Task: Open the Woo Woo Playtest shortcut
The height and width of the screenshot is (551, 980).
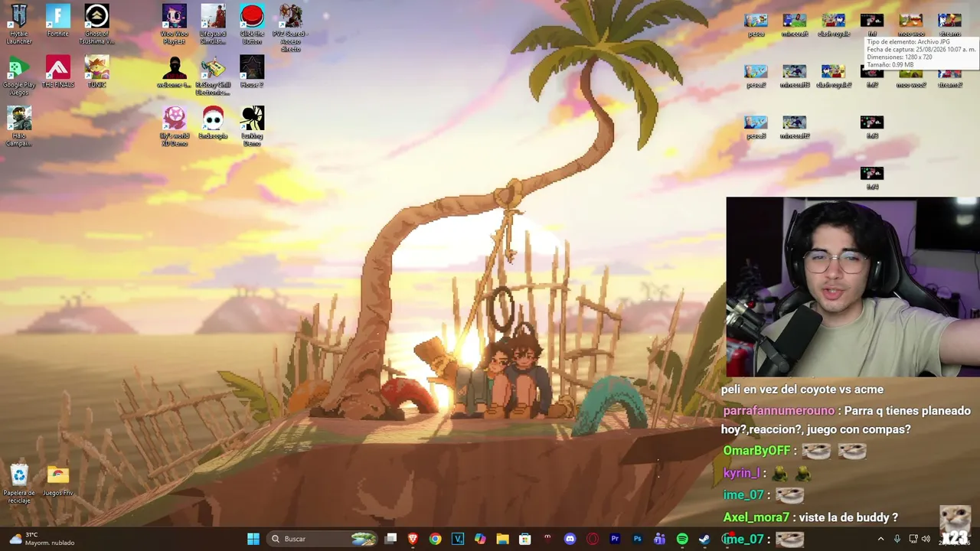Action: pyautogui.click(x=175, y=24)
